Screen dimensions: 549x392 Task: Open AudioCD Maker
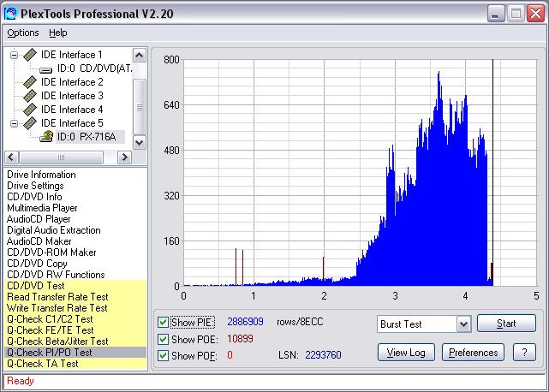(39, 241)
